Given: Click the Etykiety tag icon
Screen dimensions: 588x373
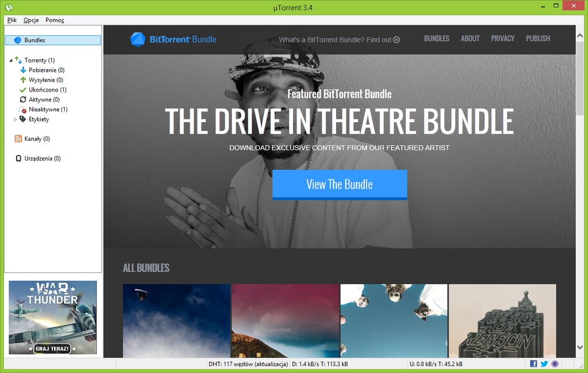Looking at the screenshot, I should pos(23,119).
